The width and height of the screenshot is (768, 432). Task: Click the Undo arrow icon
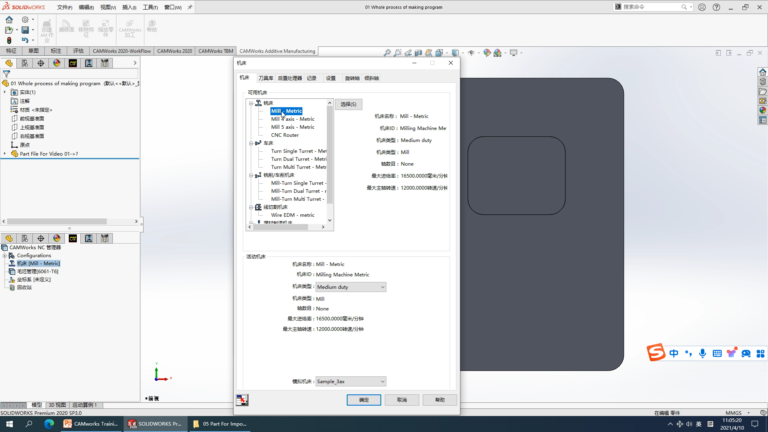[25, 40]
